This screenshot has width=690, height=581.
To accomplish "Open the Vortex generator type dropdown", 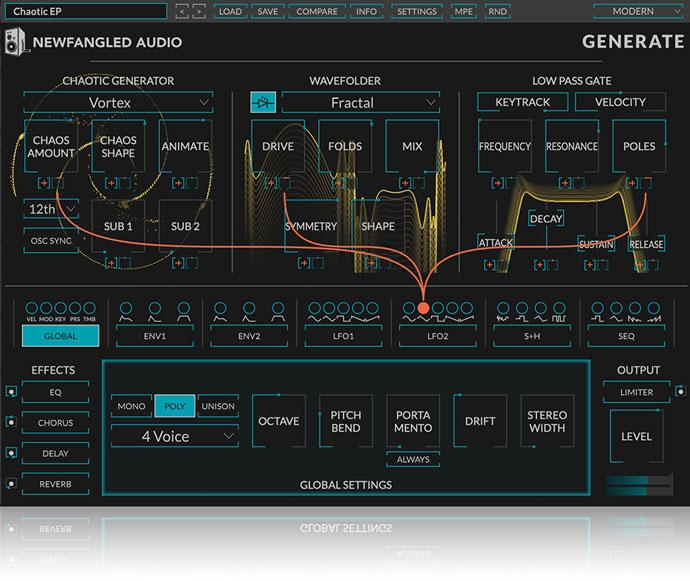I will coord(118,102).
